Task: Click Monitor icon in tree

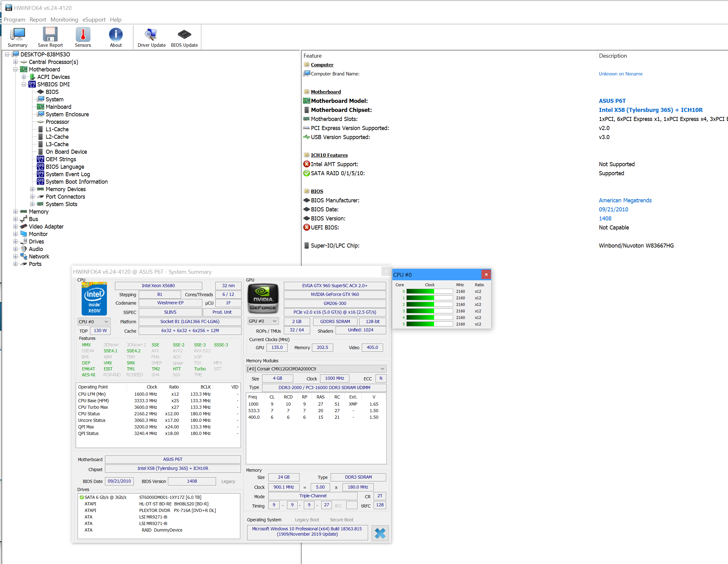Action: point(24,234)
